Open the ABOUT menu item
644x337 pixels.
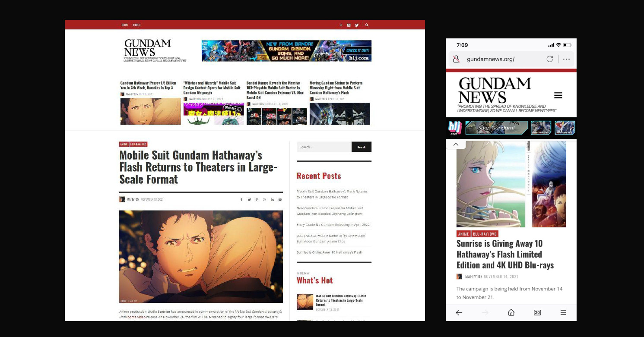click(x=136, y=25)
